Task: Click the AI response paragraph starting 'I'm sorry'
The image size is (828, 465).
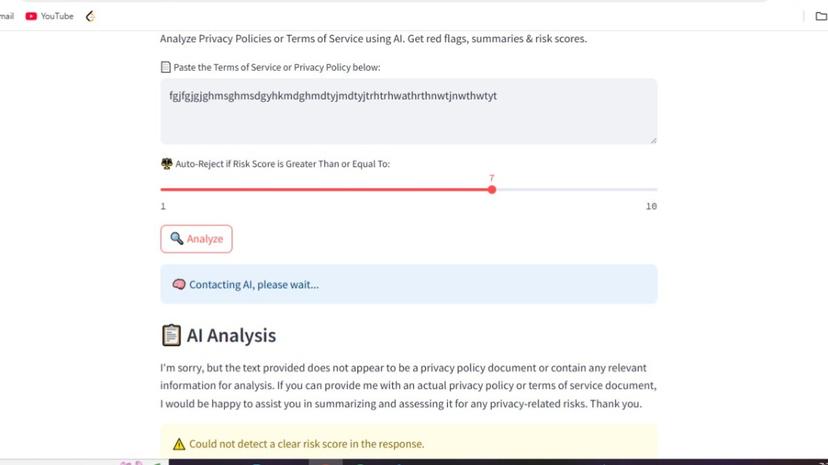Action: (x=408, y=386)
